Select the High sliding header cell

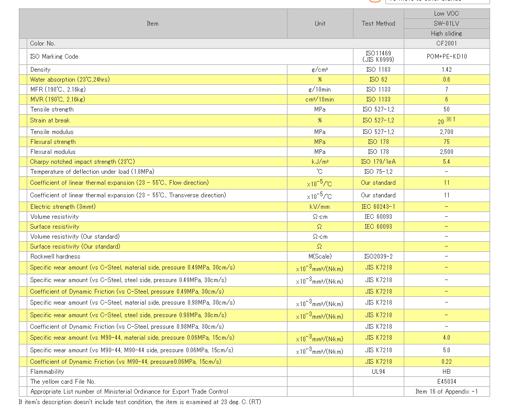[x=447, y=34]
